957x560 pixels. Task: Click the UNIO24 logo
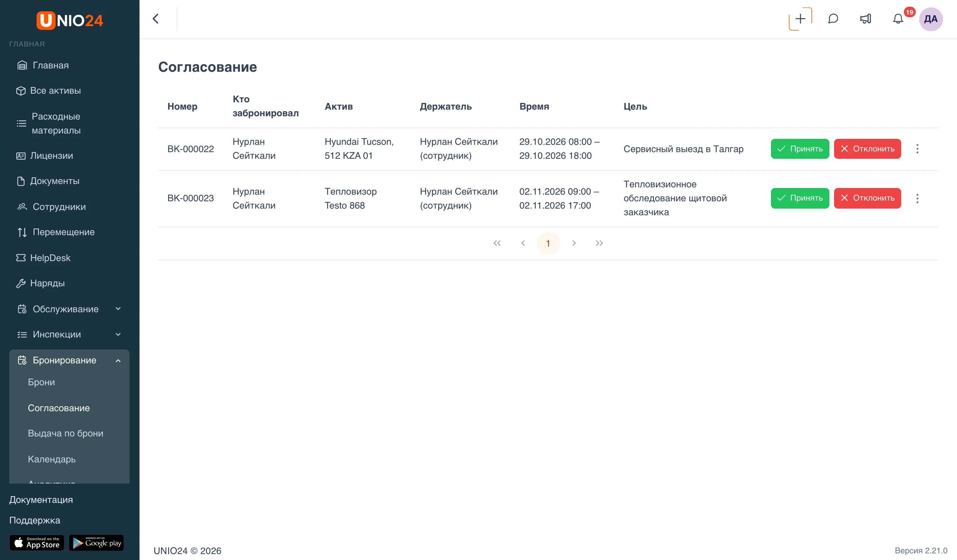(69, 20)
